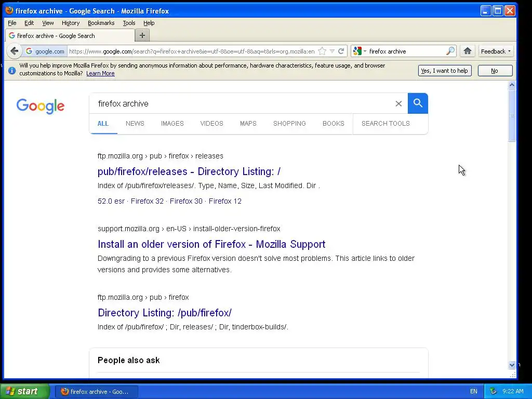Click the magnifier in browser search box

(450, 51)
